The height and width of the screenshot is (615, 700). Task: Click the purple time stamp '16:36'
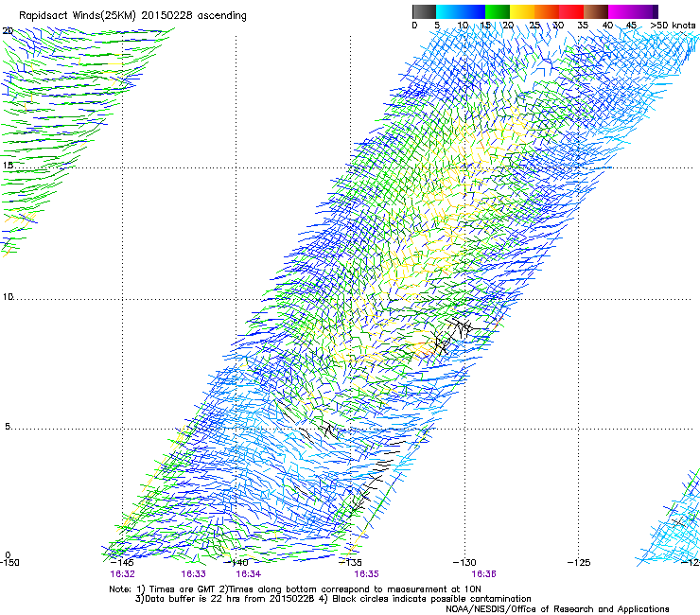point(484,574)
